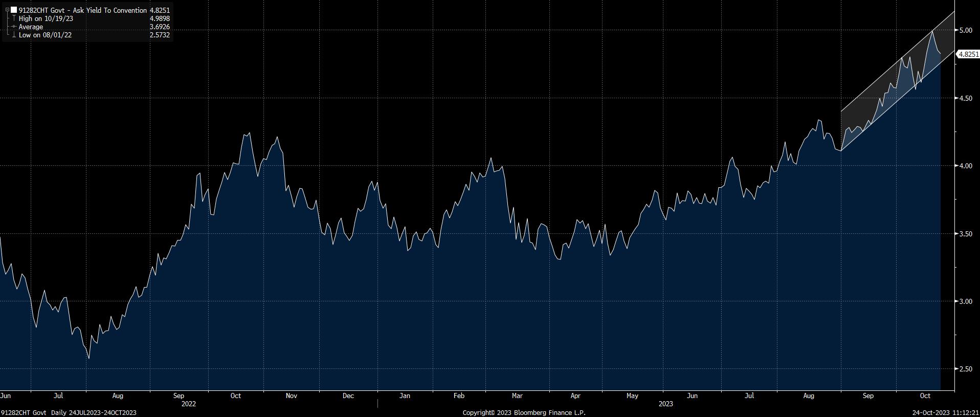Click the Bloomberg Finance L.P. copyright text
The image size is (980, 417).
coord(524,412)
